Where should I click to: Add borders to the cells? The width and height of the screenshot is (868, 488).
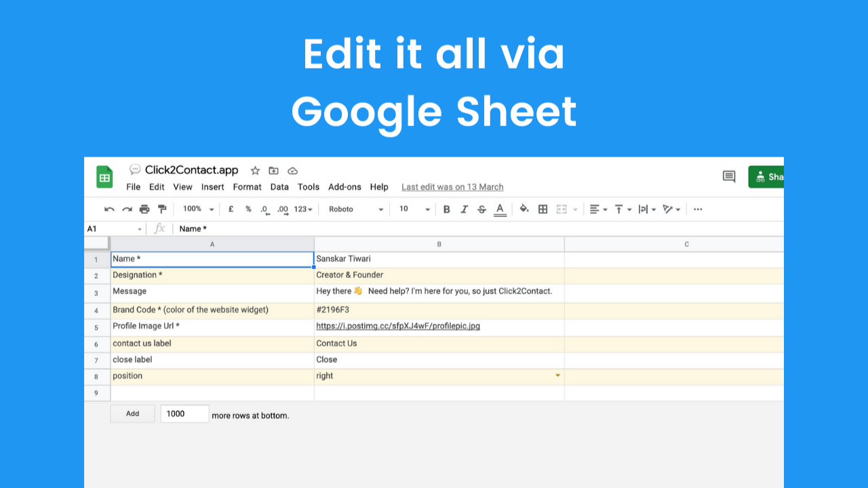[542, 209]
